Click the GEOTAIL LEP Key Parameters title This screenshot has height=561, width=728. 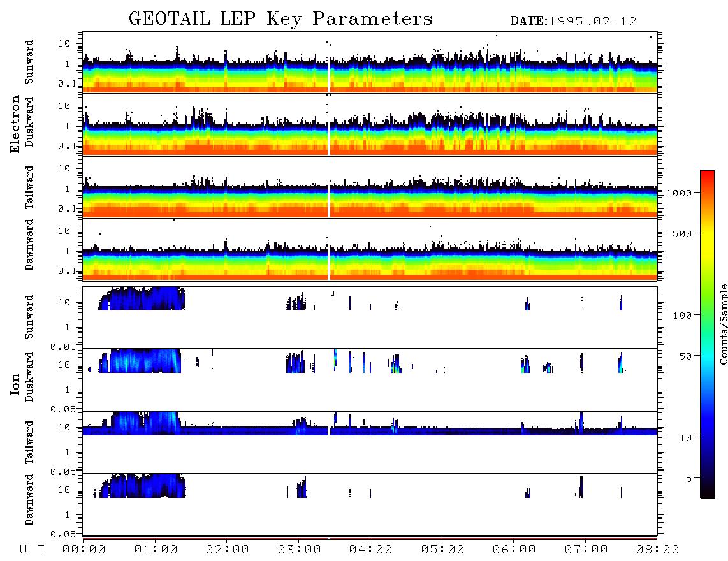(x=280, y=19)
